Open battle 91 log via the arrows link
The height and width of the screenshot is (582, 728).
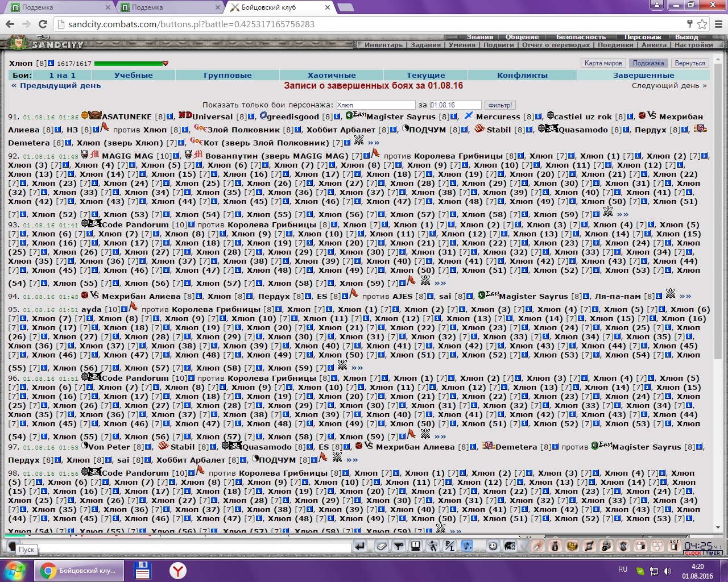click(x=374, y=143)
